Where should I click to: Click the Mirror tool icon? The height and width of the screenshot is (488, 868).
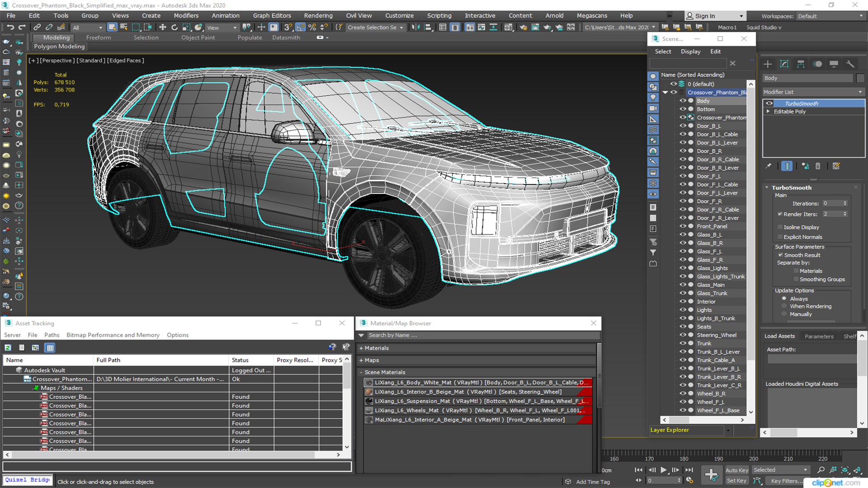coord(415,28)
